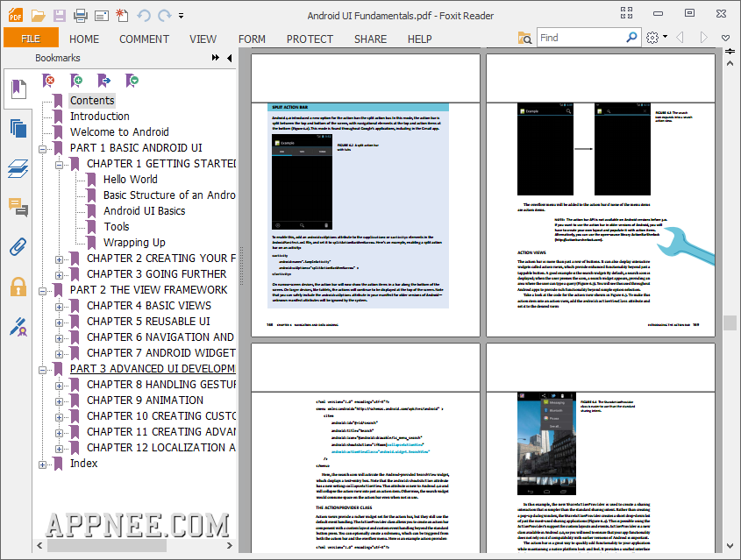Expand CHAPTER 9 ANIMATION node

tap(59, 402)
